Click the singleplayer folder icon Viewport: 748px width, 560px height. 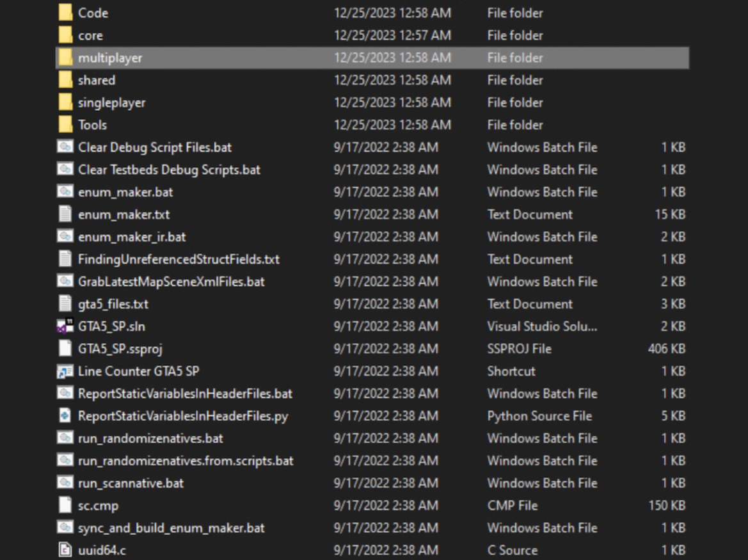[x=65, y=102]
